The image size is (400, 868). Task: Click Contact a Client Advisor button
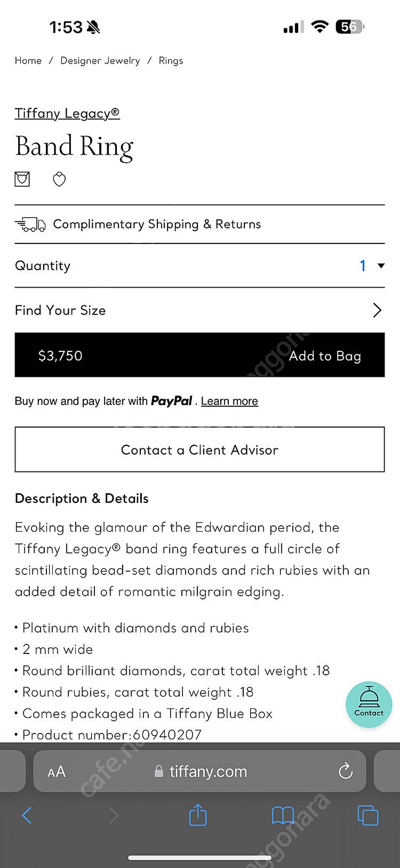(199, 449)
